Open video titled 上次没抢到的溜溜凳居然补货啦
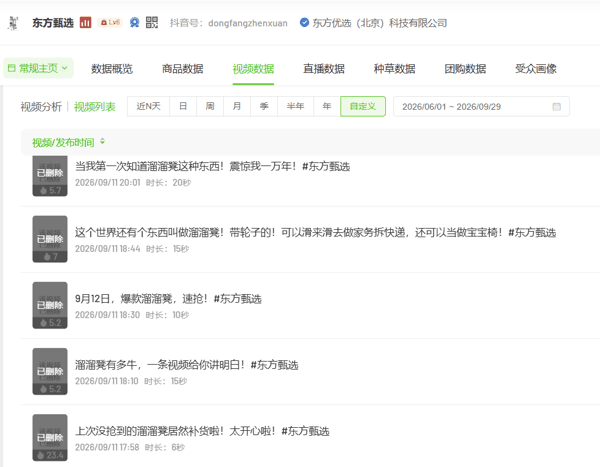 coord(202,431)
